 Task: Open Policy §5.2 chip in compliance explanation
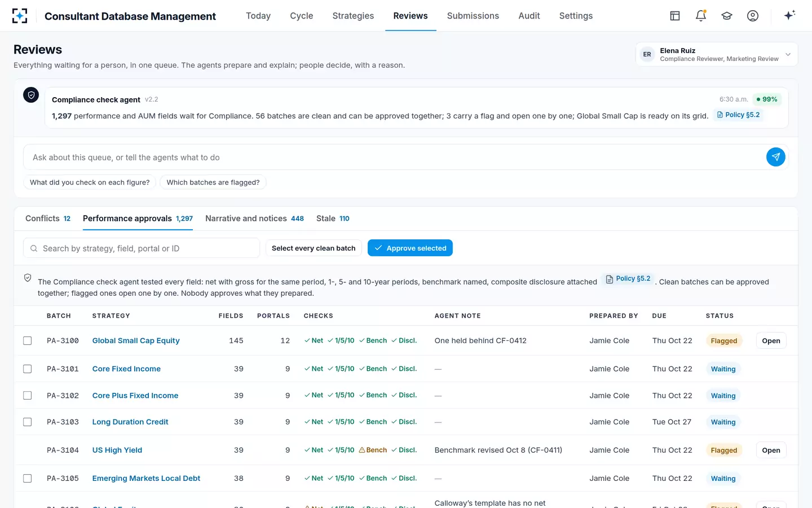628,279
